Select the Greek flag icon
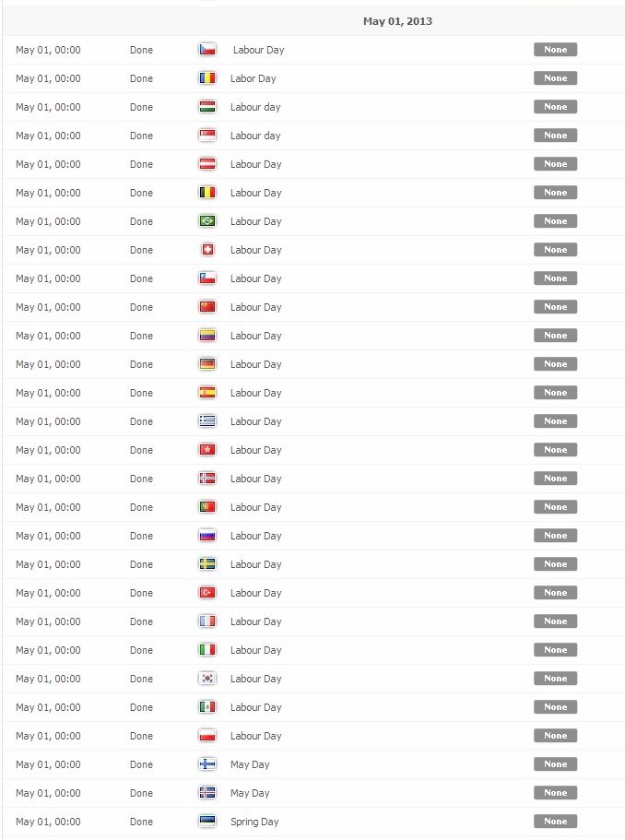The width and height of the screenshot is (625, 840). click(x=207, y=421)
